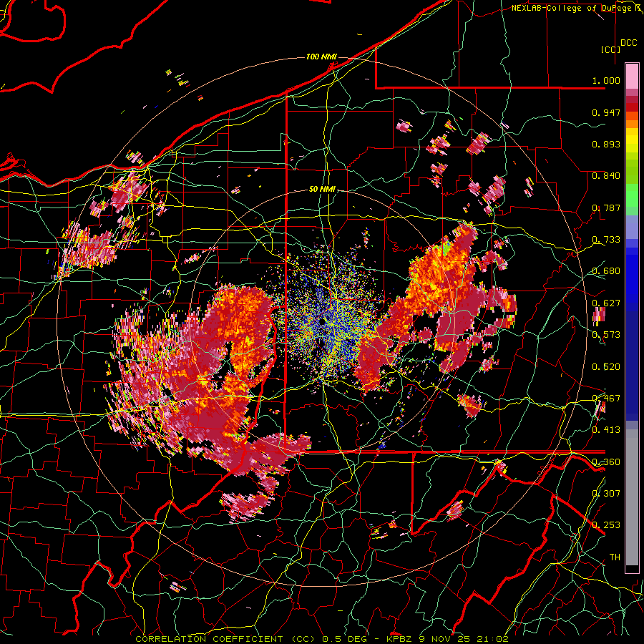Select the 0.360 legend value
The image size is (644, 644).
point(606,462)
